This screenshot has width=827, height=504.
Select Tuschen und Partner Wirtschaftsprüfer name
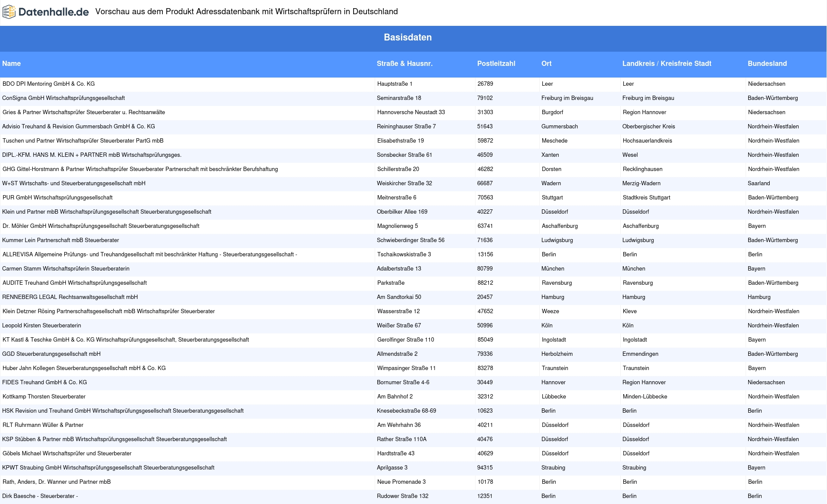pos(83,141)
